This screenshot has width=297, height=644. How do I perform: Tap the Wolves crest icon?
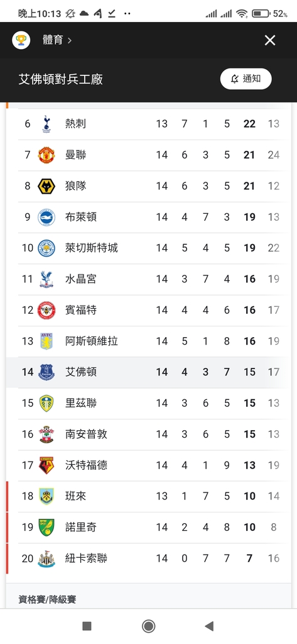pyautogui.click(x=46, y=186)
